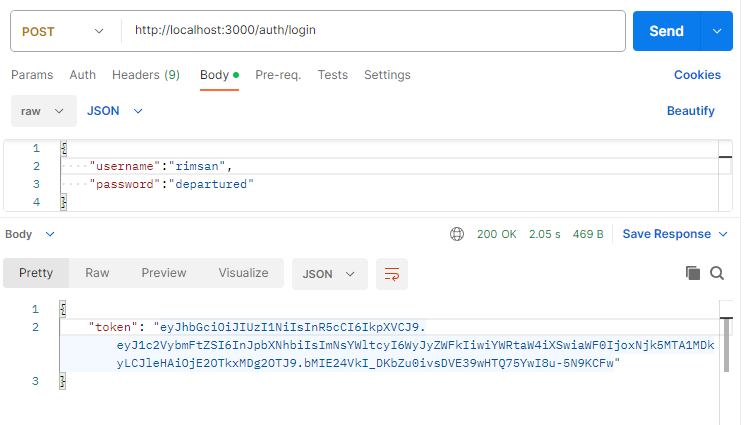Switch response view to Raw
The width and height of the screenshot is (753, 425).
(97, 273)
